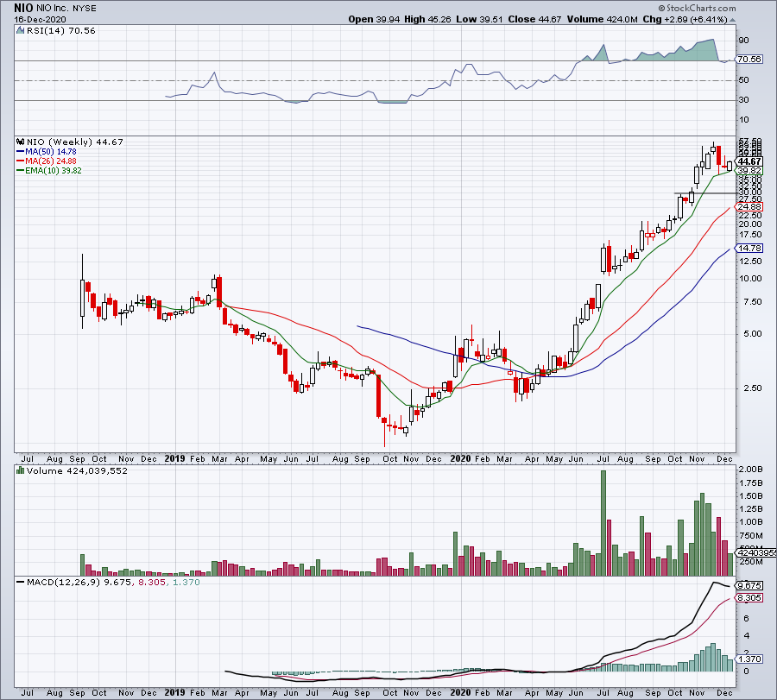Image resolution: width=777 pixels, height=700 pixels.
Task: Click the 90 level on RSI axis
Action: 743,40
